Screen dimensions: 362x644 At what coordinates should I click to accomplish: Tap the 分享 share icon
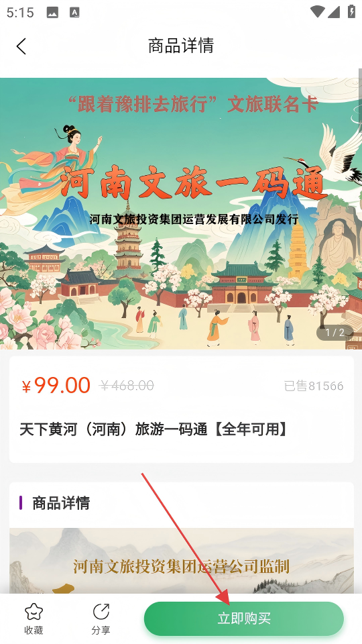101,612
